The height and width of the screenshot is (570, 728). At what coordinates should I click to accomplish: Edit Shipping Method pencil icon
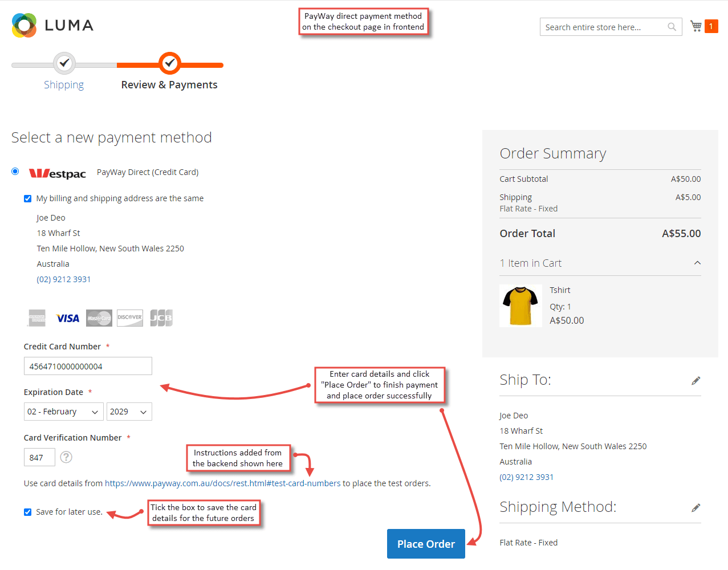[x=696, y=508]
